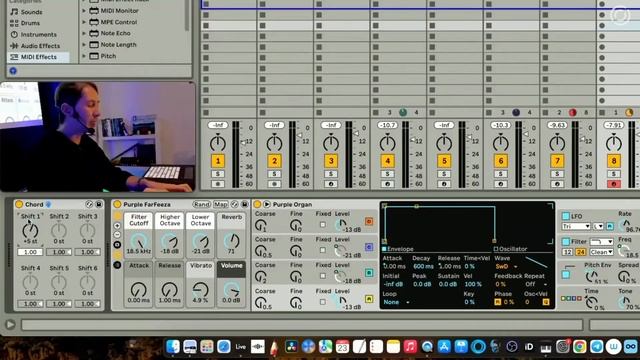Solo track 7
Viewport: 640px width, 360px height.
coord(557,174)
